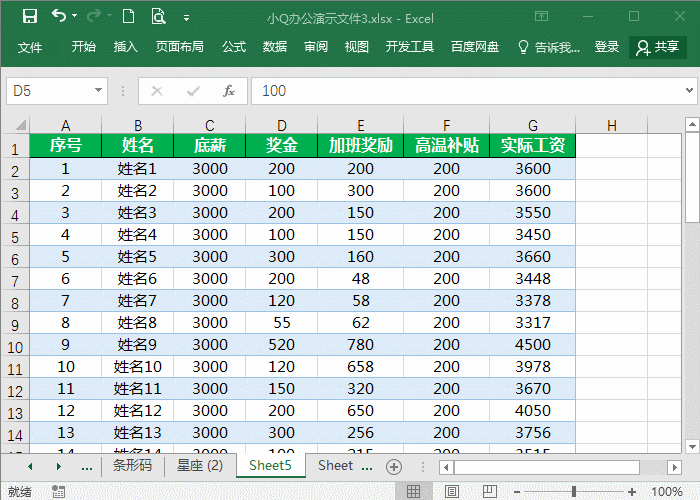Click the macro recording icon in status bar

[x=58, y=492]
